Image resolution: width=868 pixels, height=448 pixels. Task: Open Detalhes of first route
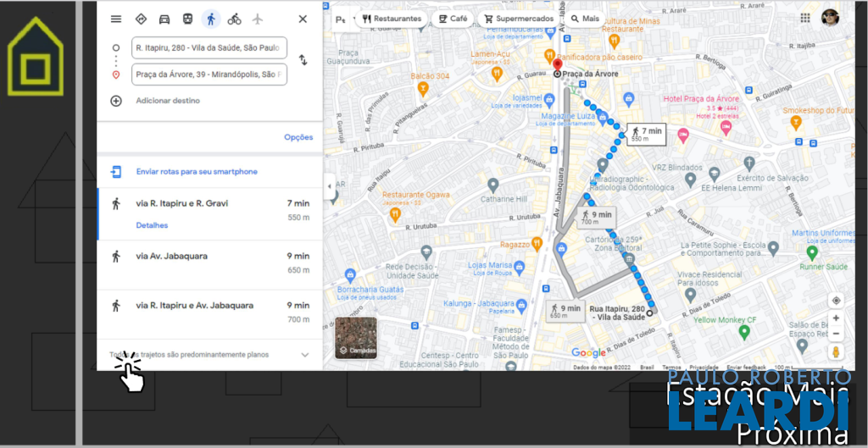[x=152, y=225]
